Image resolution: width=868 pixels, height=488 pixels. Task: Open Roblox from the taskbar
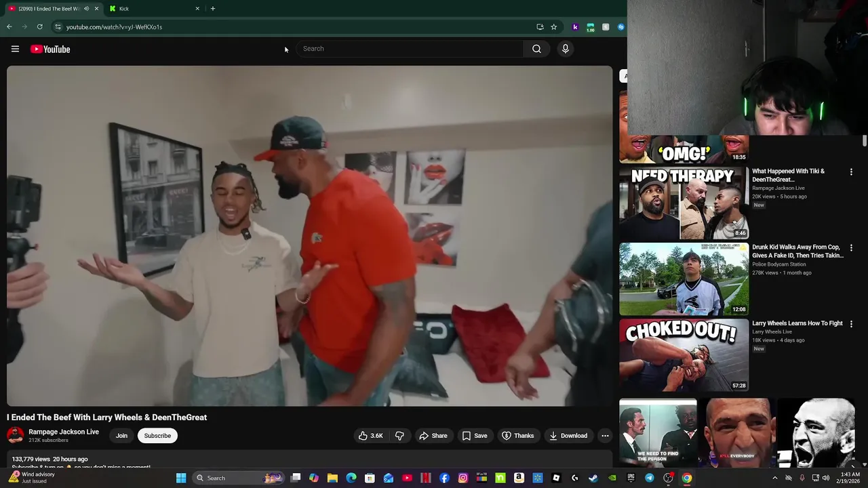pyautogui.click(x=556, y=478)
